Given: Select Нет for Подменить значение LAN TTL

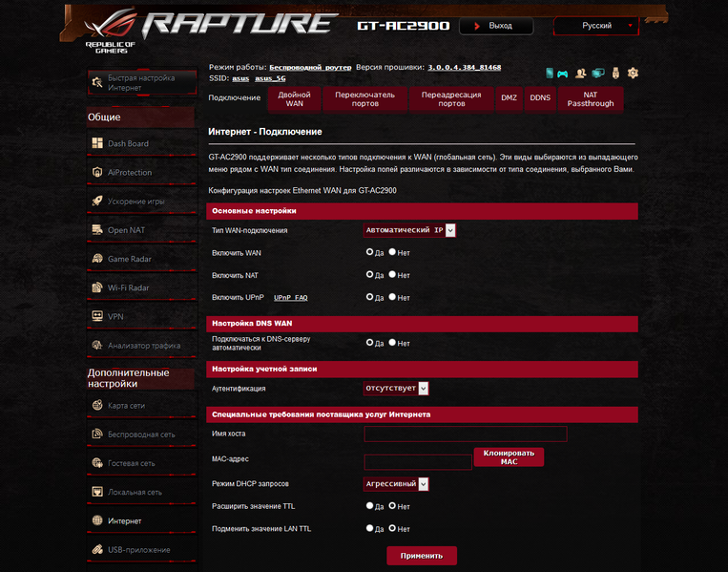Looking at the screenshot, I should [x=392, y=528].
